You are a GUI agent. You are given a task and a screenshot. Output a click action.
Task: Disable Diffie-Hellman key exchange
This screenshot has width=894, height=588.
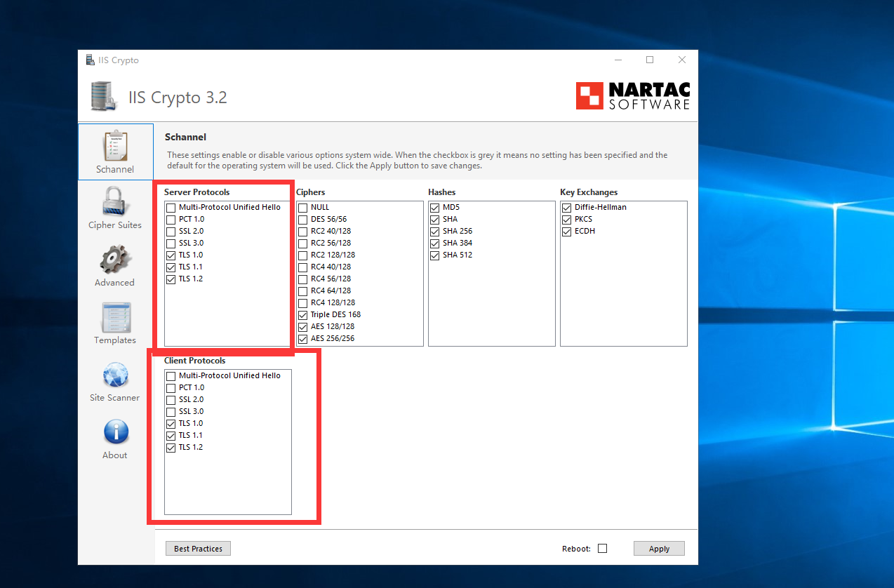(x=567, y=208)
